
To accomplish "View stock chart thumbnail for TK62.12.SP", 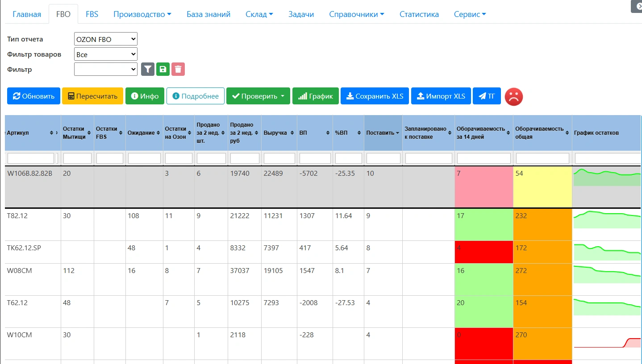I will pos(607,252).
